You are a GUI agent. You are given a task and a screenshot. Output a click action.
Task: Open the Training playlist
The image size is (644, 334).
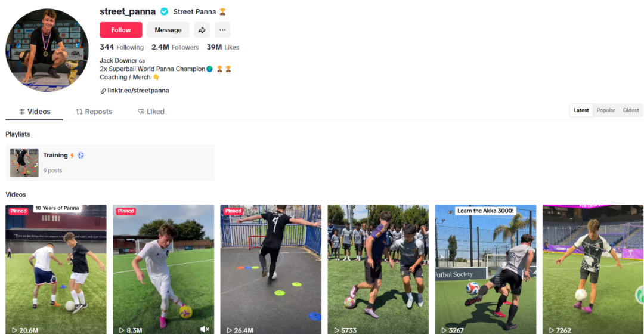[110, 163]
